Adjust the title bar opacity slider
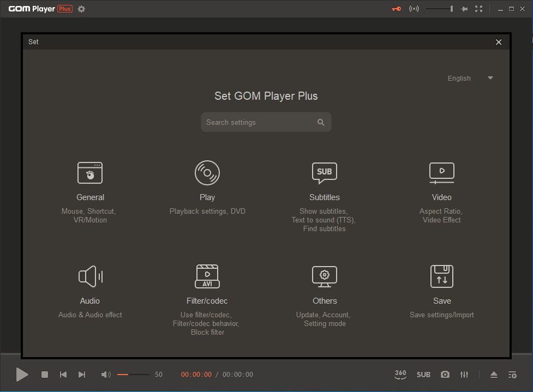The height and width of the screenshot is (392, 533). coord(439,9)
